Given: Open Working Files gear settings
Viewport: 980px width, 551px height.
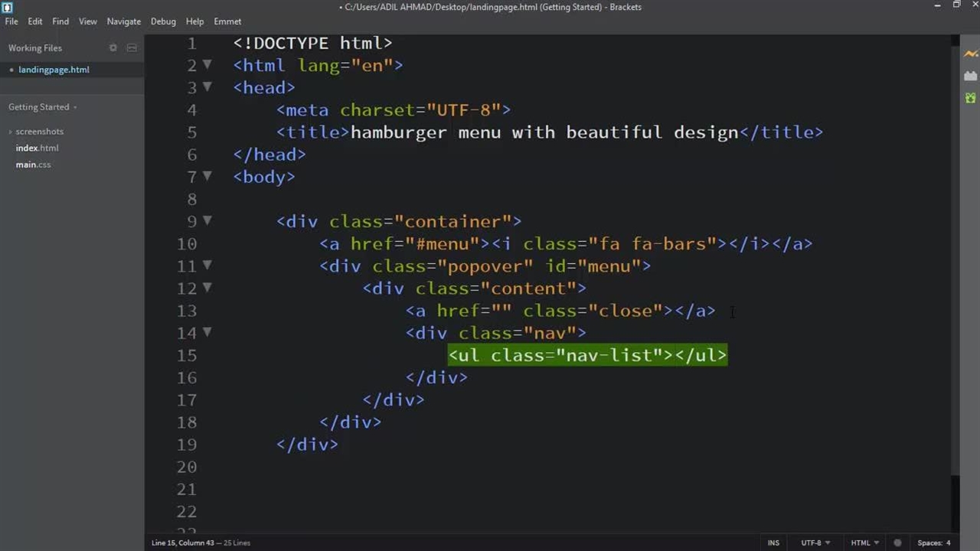Looking at the screenshot, I should tap(113, 47).
